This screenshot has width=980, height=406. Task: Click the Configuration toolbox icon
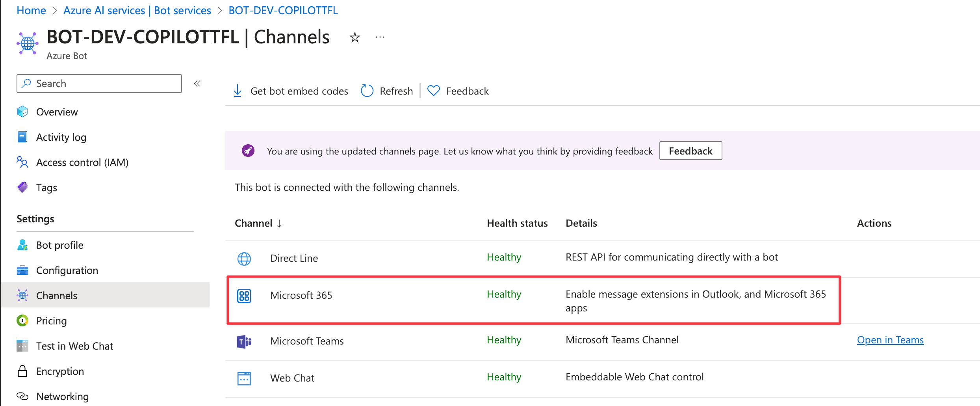pyautogui.click(x=22, y=270)
